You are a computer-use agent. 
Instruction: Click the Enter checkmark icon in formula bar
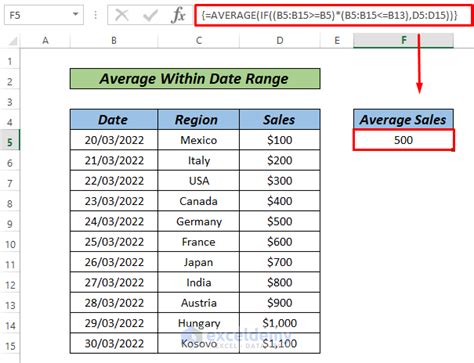150,15
